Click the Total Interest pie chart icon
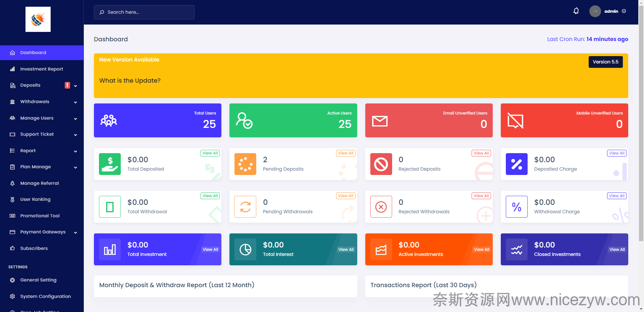 (x=245, y=249)
